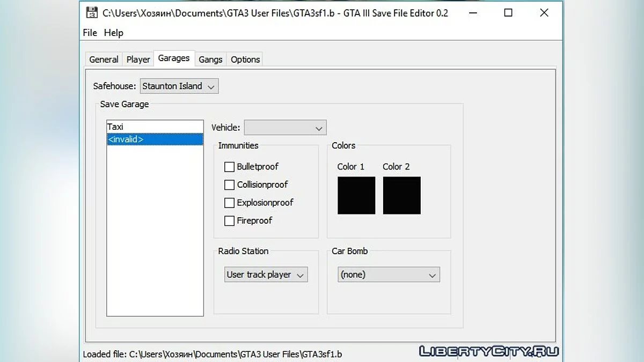The height and width of the screenshot is (362, 644).
Task: Expand the Safehouse dropdown
Action: pos(179,86)
